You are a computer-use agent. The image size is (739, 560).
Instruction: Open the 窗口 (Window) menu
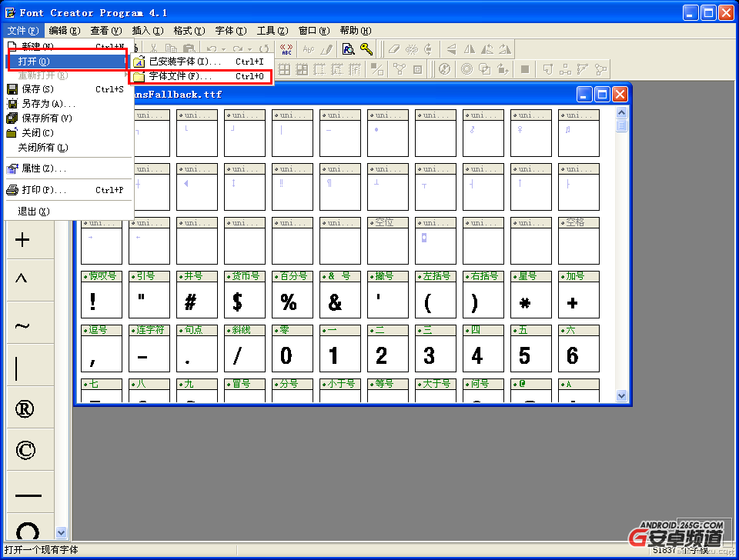coord(314,31)
